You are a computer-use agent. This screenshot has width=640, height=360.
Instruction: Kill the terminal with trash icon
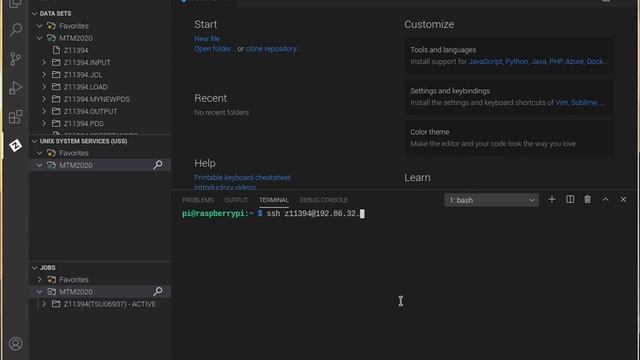(x=587, y=200)
